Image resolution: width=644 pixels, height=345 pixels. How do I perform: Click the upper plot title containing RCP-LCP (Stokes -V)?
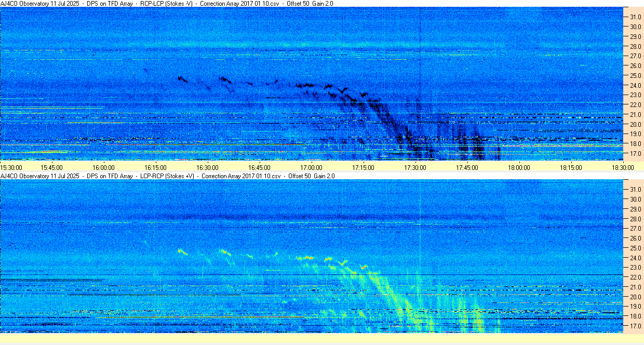(x=167, y=3)
